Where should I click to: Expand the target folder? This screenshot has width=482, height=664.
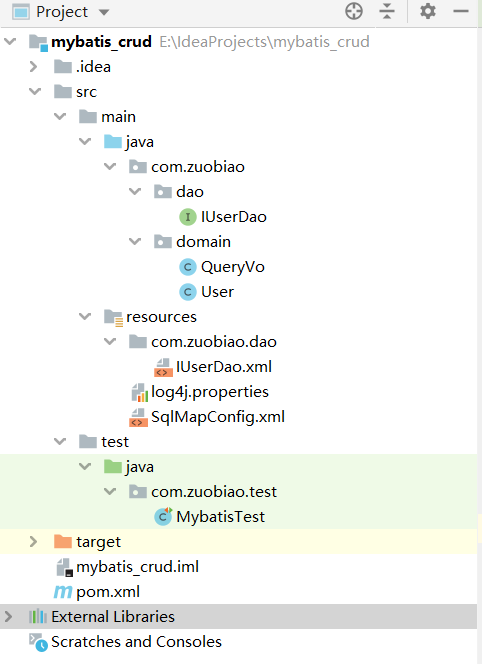[33, 542]
